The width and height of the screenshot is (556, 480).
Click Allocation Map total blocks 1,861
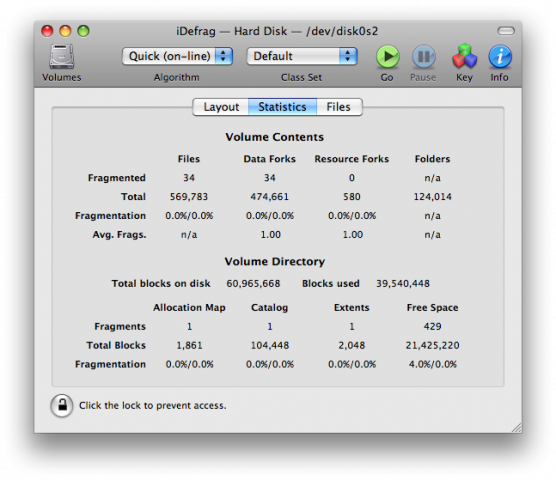click(189, 345)
